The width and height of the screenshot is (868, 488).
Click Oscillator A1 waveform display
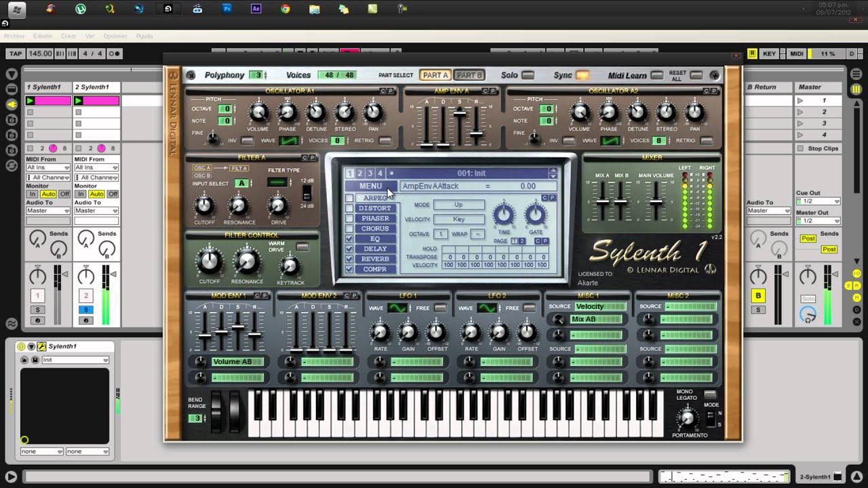[289, 140]
